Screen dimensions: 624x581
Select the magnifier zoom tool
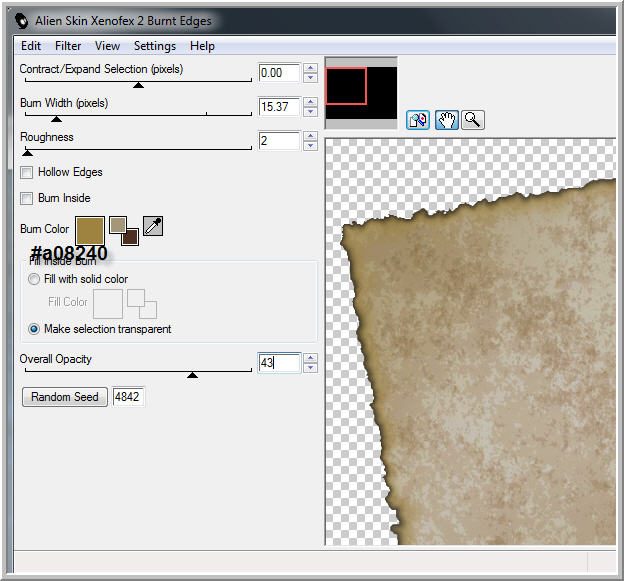coord(472,120)
